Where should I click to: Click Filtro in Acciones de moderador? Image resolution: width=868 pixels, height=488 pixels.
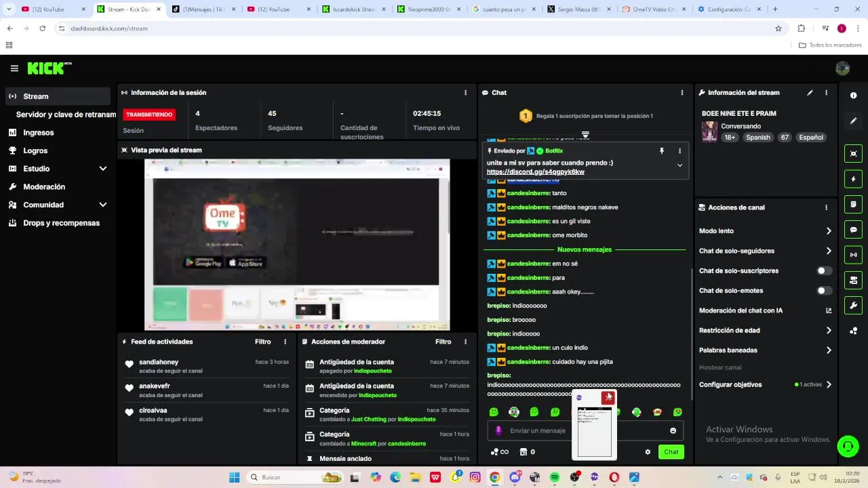point(443,342)
